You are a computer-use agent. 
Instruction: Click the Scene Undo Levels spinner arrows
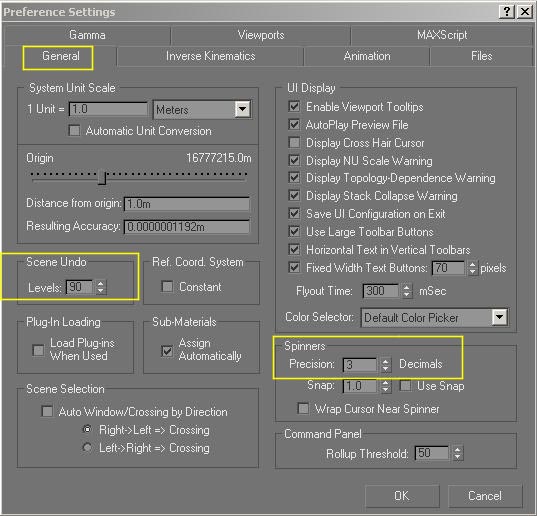100,287
